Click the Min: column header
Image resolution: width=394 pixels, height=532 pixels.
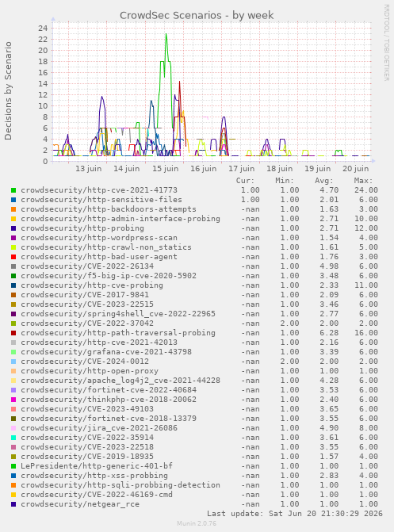click(285, 181)
